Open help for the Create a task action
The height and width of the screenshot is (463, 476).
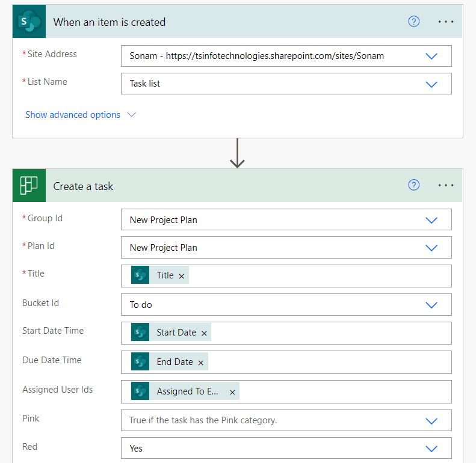tap(413, 185)
